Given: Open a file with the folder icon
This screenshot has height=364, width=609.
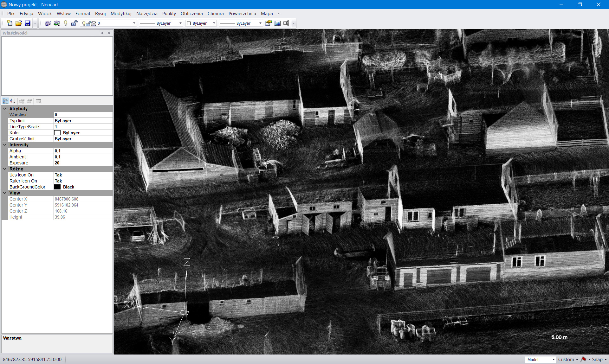Looking at the screenshot, I should pyautogui.click(x=19, y=23).
